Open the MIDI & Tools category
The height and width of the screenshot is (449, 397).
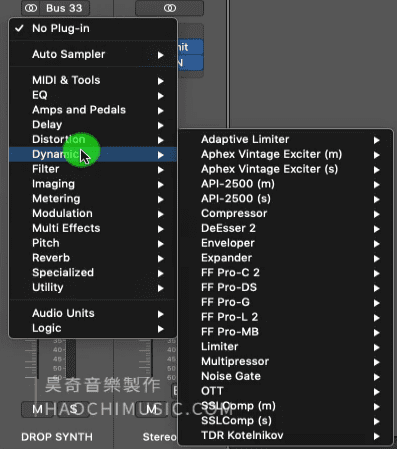(93, 80)
